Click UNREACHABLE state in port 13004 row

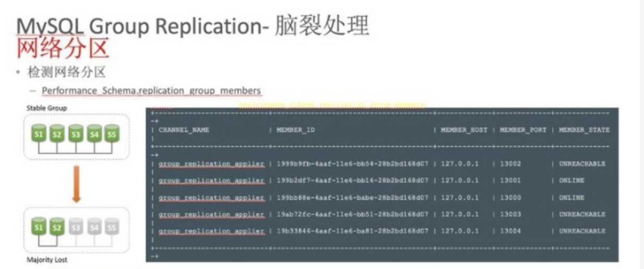click(582, 231)
